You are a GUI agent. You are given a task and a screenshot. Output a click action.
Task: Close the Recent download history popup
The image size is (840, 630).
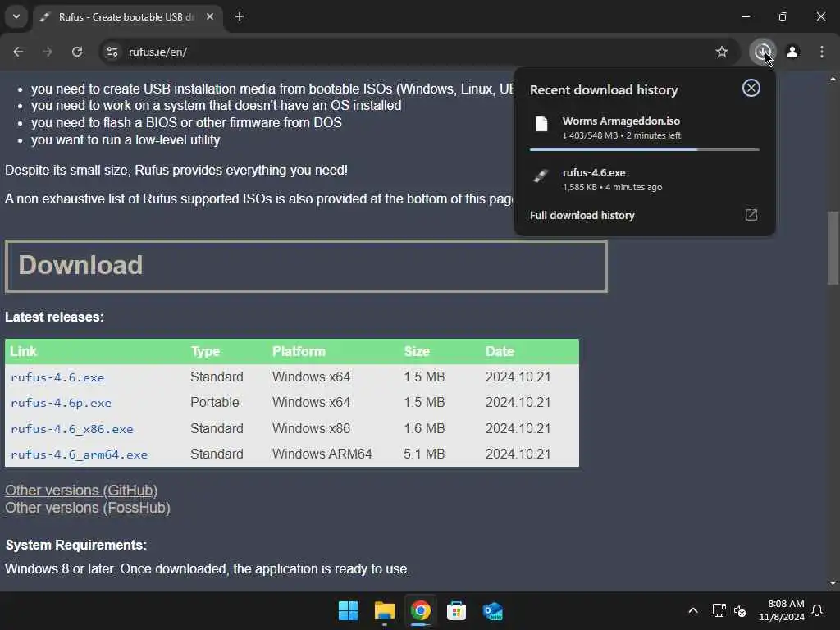(751, 88)
